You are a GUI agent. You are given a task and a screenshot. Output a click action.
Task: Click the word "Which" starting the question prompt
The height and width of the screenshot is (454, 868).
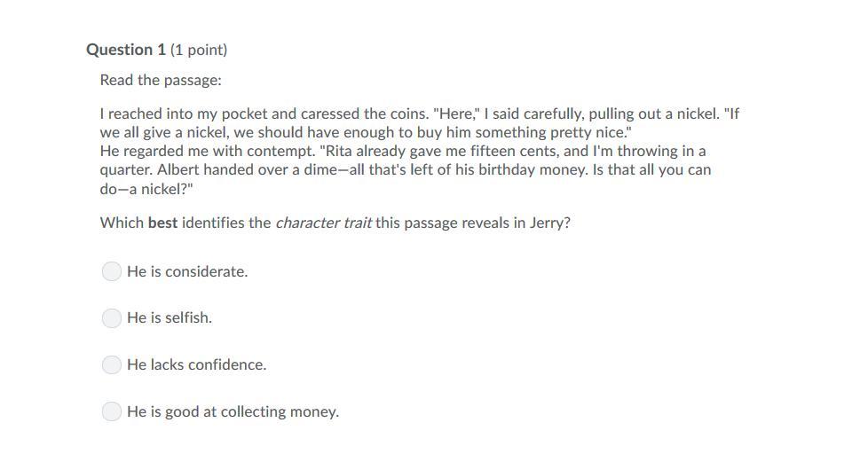point(122,223)
